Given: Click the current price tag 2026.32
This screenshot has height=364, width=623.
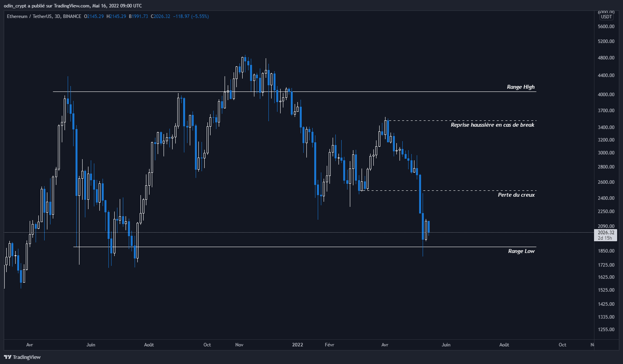Looking at the screenshot, I should [x=606, y=232].
